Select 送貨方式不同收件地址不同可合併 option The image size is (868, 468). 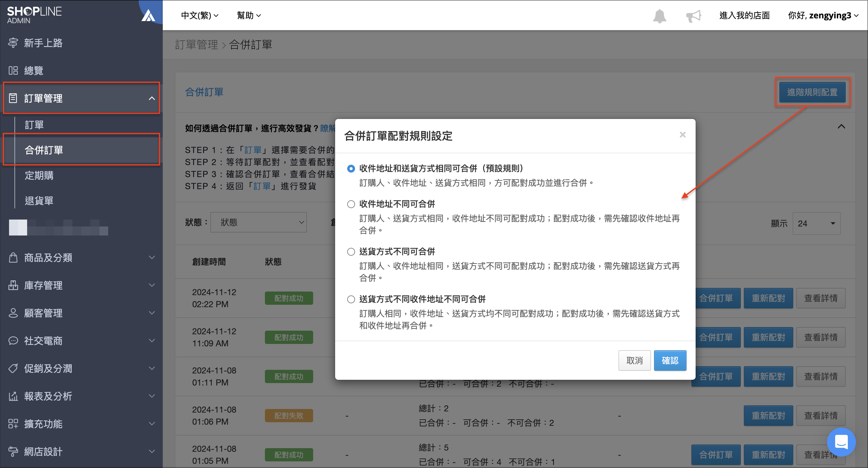point(351,299)
